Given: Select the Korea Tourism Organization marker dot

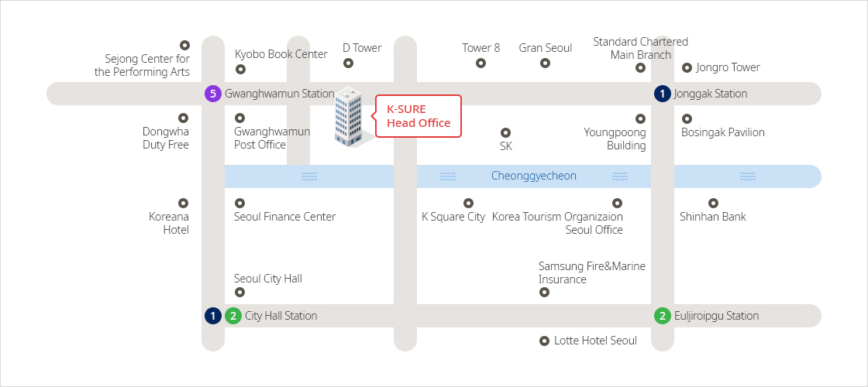Looking at the screenshot, I should (617, 203).
